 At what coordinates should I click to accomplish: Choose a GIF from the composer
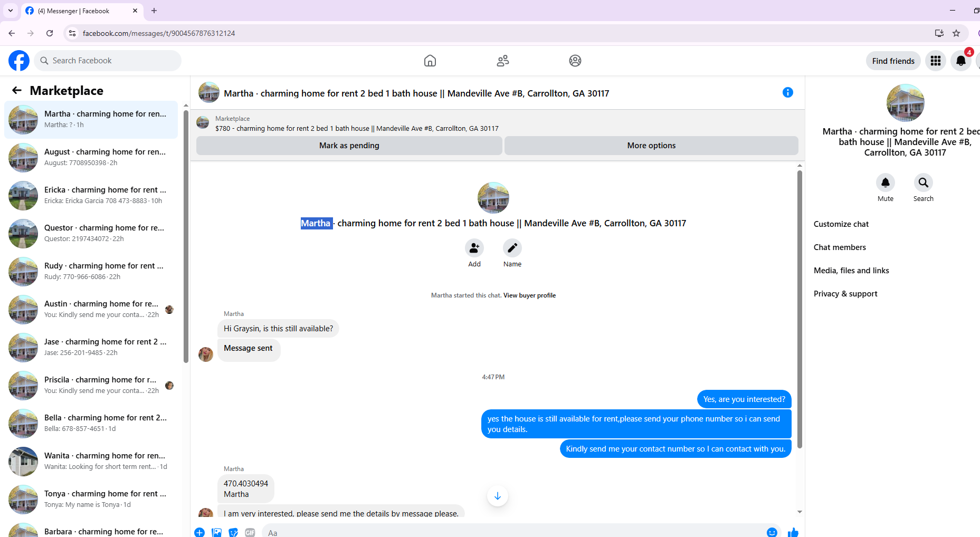pos(250,532)
